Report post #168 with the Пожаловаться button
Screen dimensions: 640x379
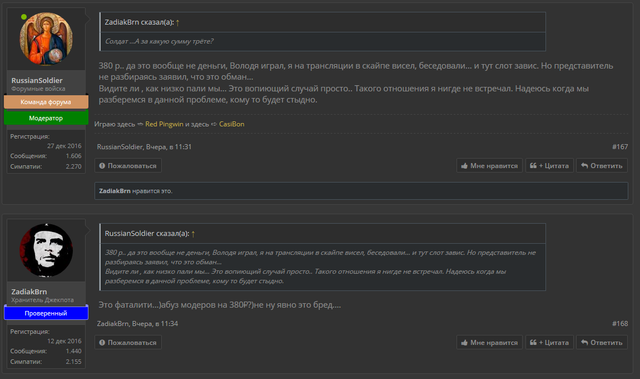[128, 342]
